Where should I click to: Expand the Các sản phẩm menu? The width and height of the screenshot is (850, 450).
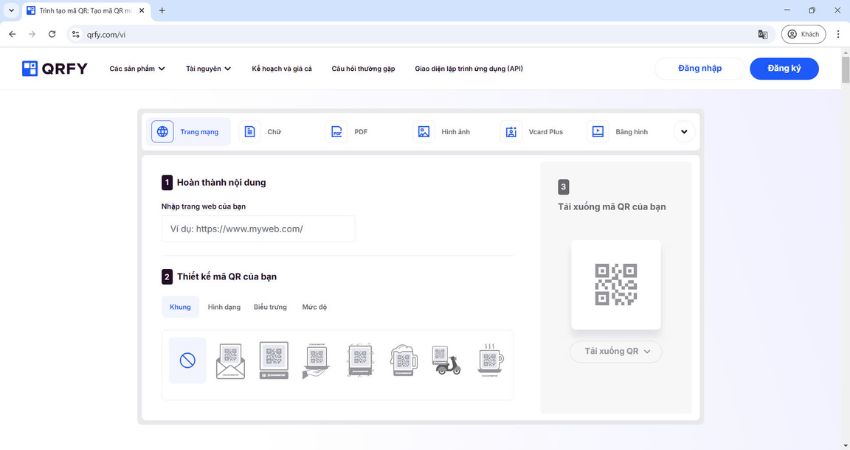[x=137, y=69]
